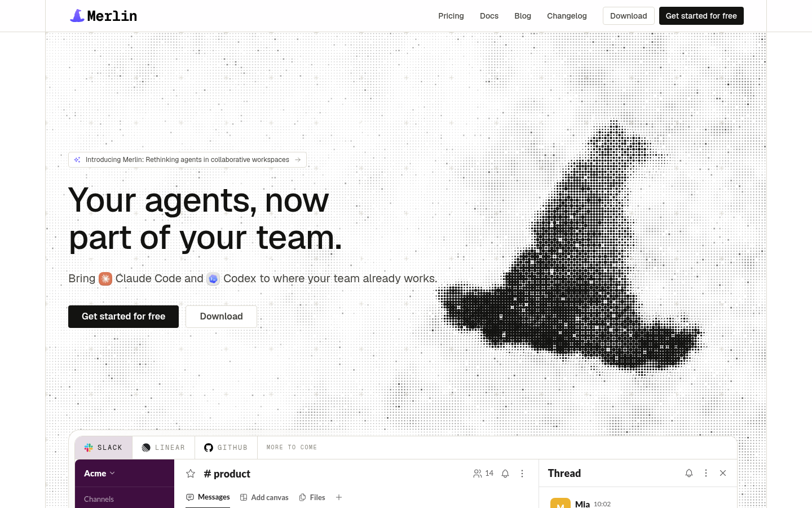The height and width of the screenshot is (508, 812).
Task: Click the Thread panel heading
Action: [x=564, y=473]
